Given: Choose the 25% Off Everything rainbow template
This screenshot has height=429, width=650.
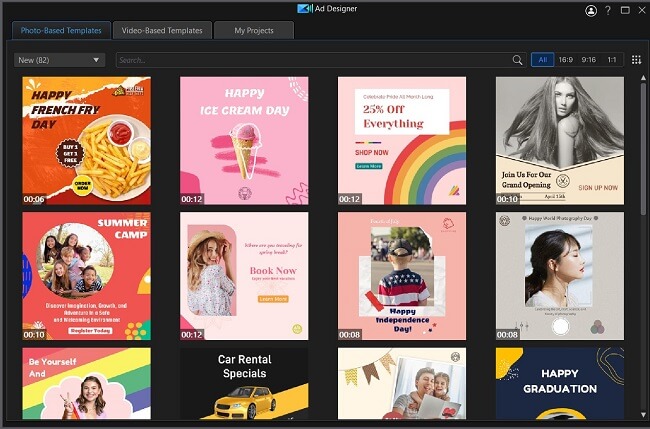Looking at the screenshot, I should pyautogui.click(x=402, y=141).
